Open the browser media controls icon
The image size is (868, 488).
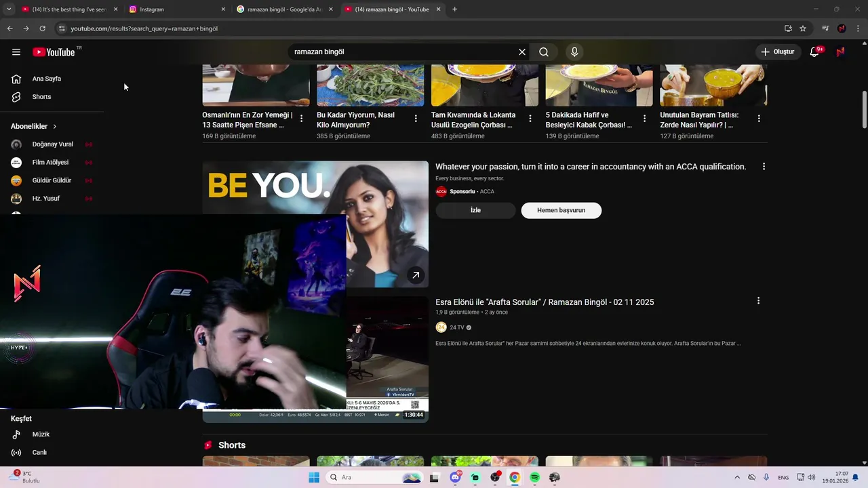point(825,28)
